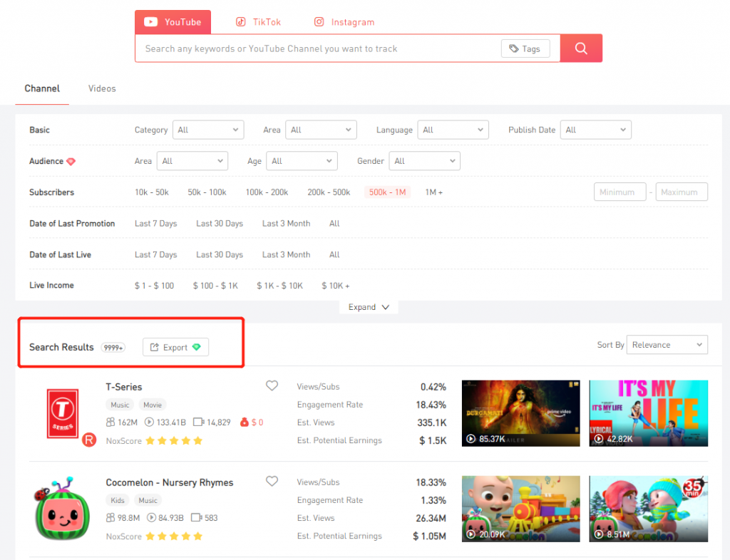Click T-Series subscribers icon 162M
730x560 pixels.
[110, 422]
